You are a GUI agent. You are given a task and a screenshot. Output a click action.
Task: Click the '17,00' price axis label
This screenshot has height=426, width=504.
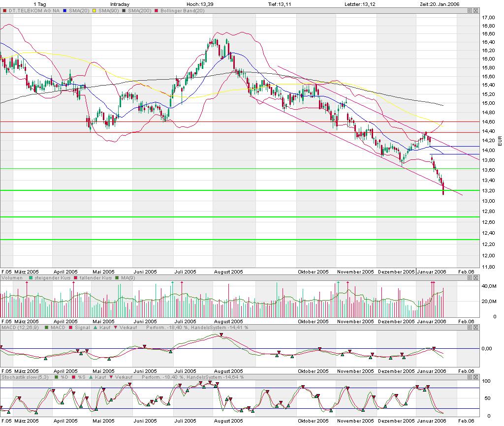pyautogui.click(x=488, y=17)
